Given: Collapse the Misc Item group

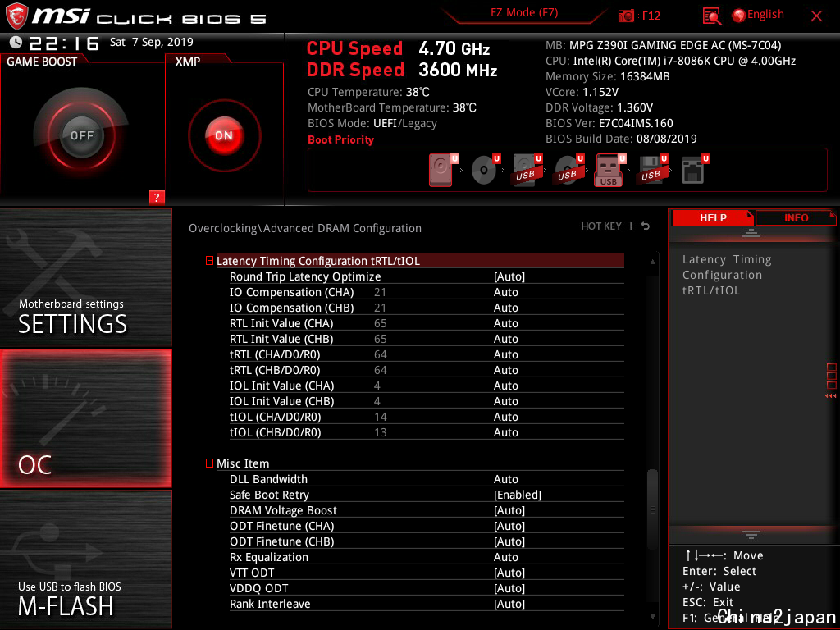Looking at the screenshot, I should pos(209,463).
